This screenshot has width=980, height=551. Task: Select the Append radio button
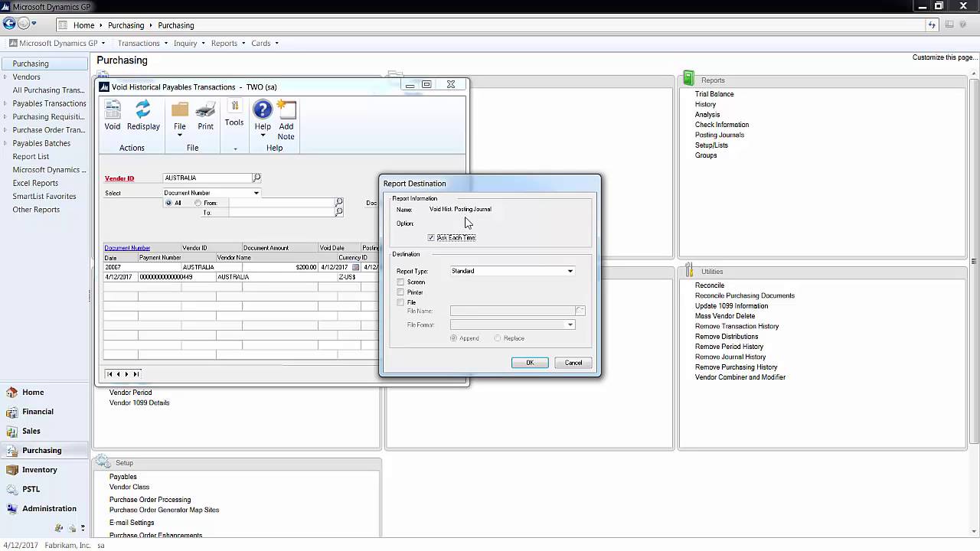click(453, 338)
